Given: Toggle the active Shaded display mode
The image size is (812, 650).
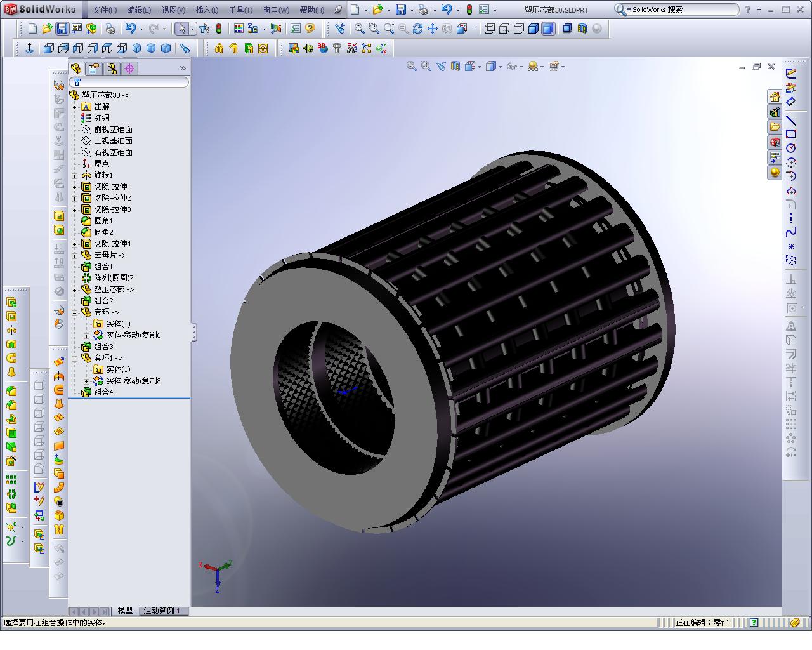Looking at the screenshot, I should (x=548, y=29).
